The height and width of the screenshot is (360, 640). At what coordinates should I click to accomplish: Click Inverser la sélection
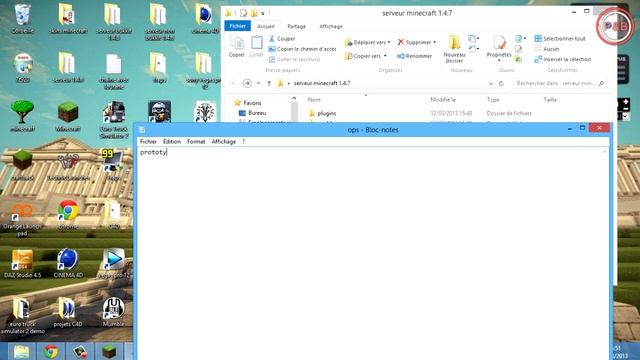(x=562, y=59)
